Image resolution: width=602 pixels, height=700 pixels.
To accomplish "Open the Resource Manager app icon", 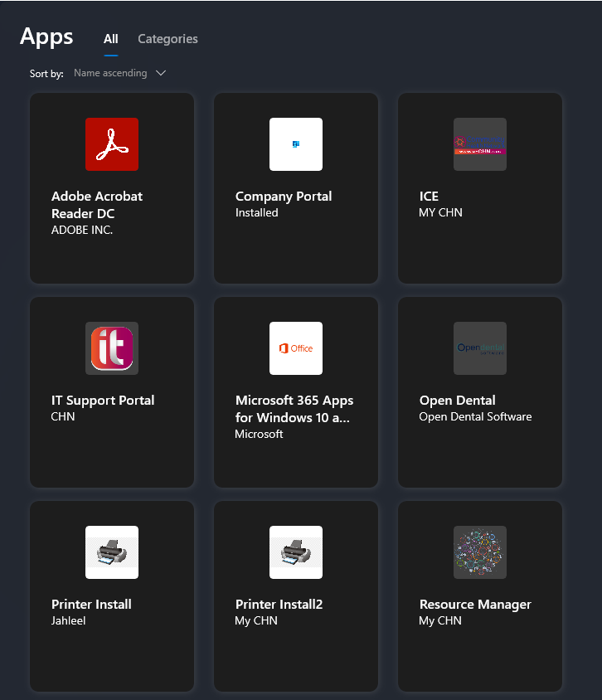I will (x=480, y=552).
